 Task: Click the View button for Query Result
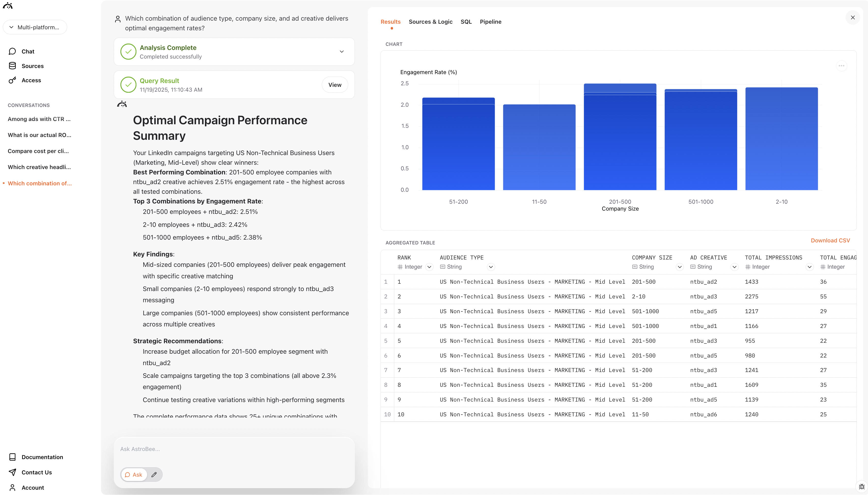point(335,85)
